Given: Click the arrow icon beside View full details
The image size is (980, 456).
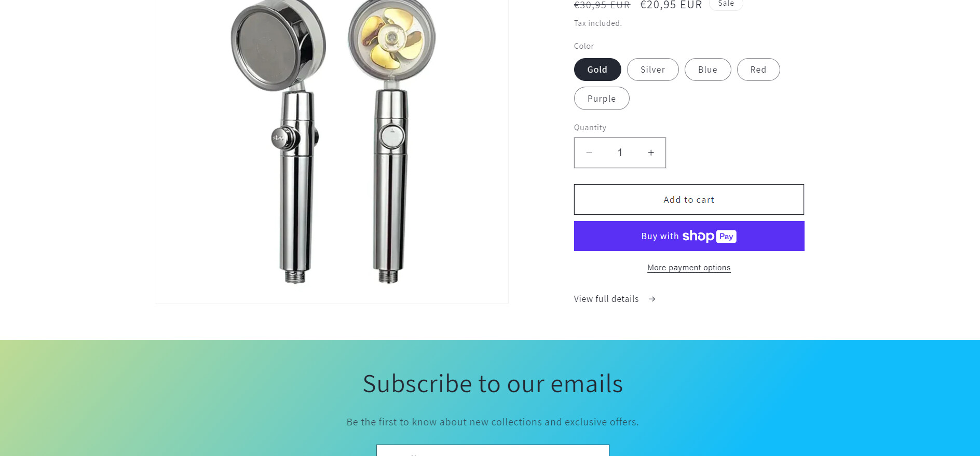Looking at the screenshot, I should coord(652,299).
